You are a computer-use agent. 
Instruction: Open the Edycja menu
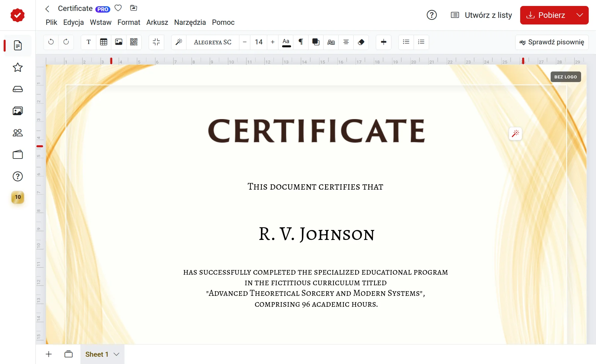[x=74, y=22]
